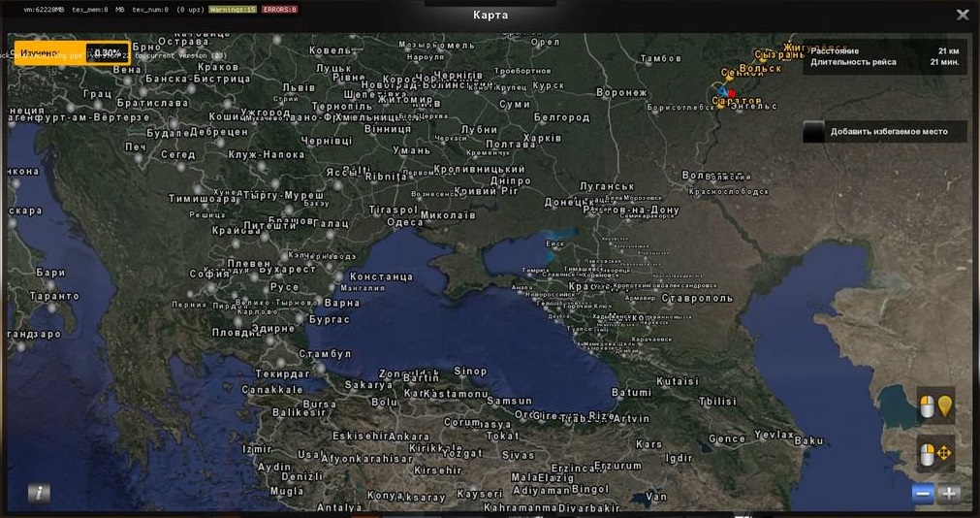Viewport: 980px width, 518px height.
Task: Zoom out the map with minus button
Action: pyautogui.click(x=923, y=494)
